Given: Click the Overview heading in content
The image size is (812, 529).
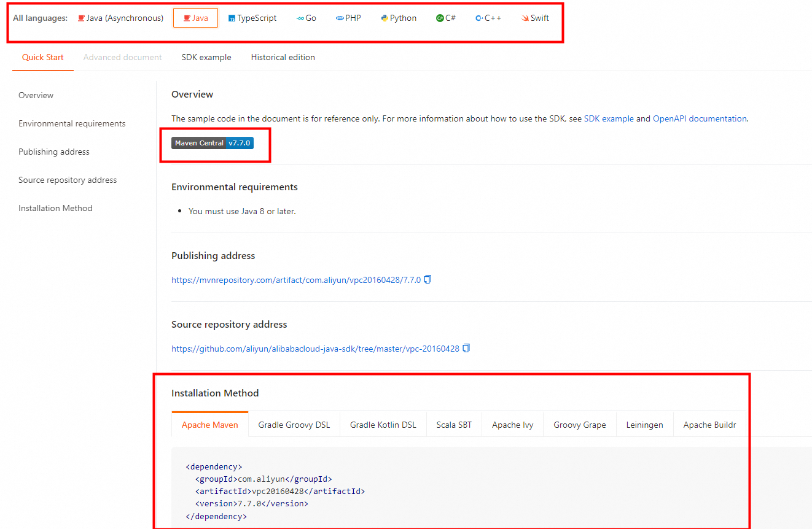Looking at the screenshot, I should coord(192,95).
